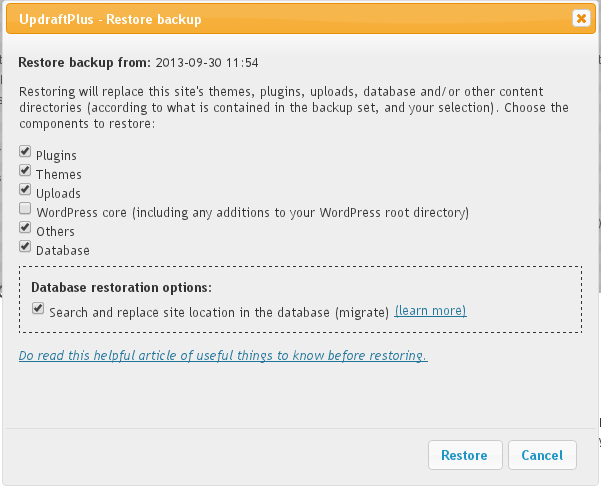Click the 'Plugins' label text
601x488 pixels.
pos(56,156)
